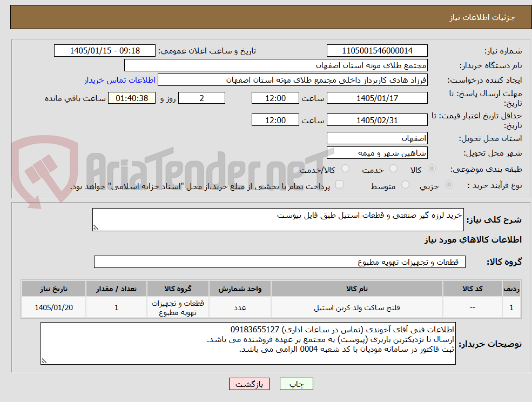Viewport: 532px width, 402px height.
Task: Select the جزیی purchase type radio
Action: pyautogui.click(x=448, y=185)
